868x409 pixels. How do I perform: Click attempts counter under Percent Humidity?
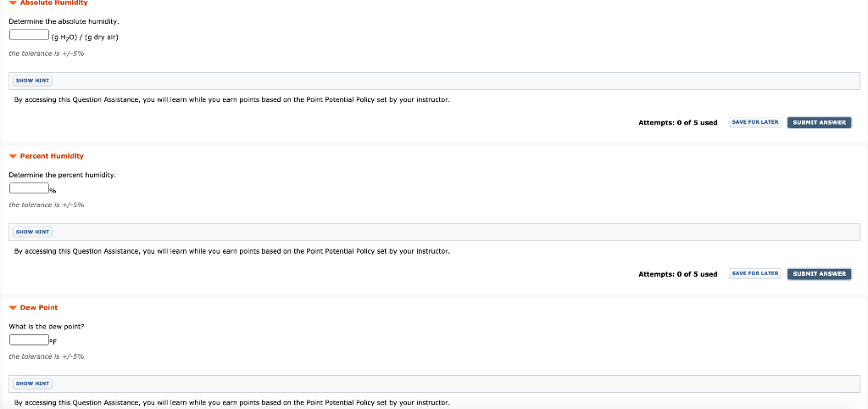[677, 274]
